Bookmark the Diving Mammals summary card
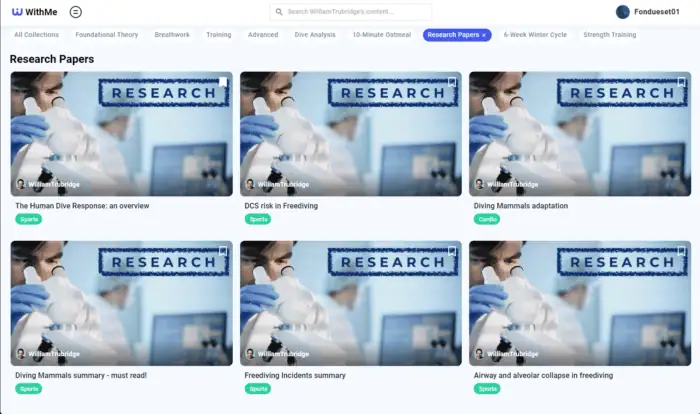Viewport: 700px width, 414px height. point(223,251)
